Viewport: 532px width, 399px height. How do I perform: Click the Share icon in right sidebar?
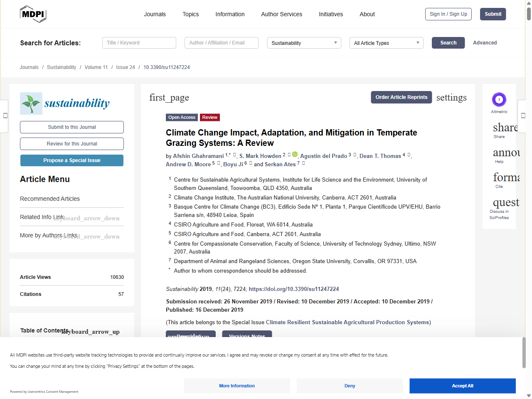505,128
